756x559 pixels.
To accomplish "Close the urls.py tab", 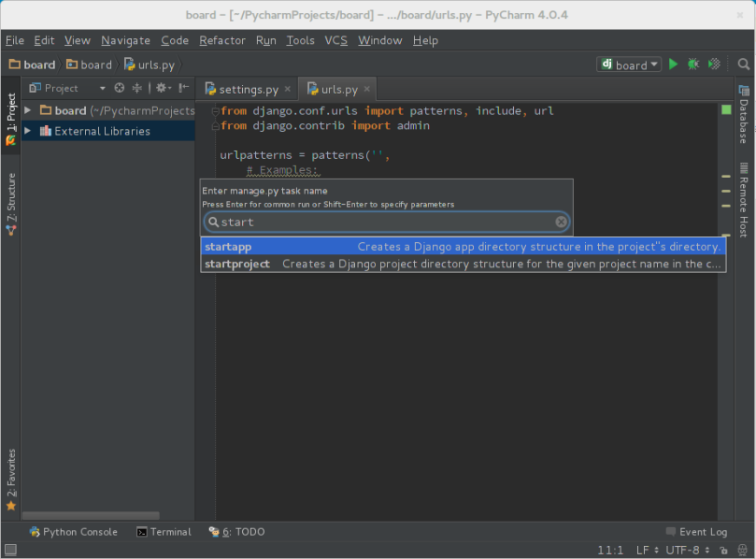I will point(367,89).
